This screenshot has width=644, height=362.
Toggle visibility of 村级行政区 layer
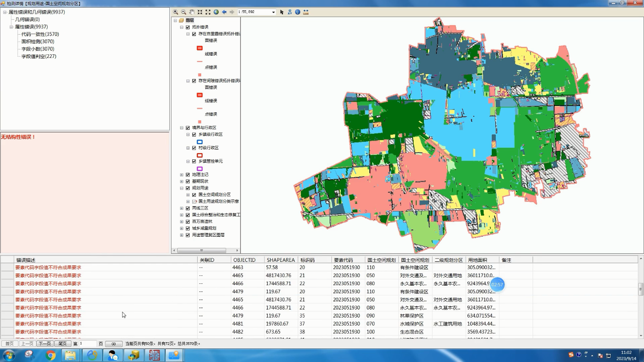click(x=194, y=148)
